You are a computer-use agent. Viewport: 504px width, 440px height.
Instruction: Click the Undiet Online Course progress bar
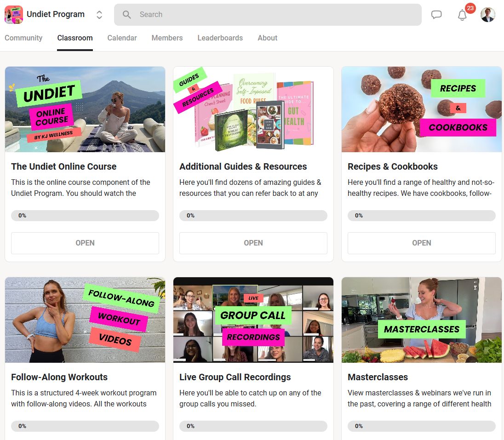[85, 215]
